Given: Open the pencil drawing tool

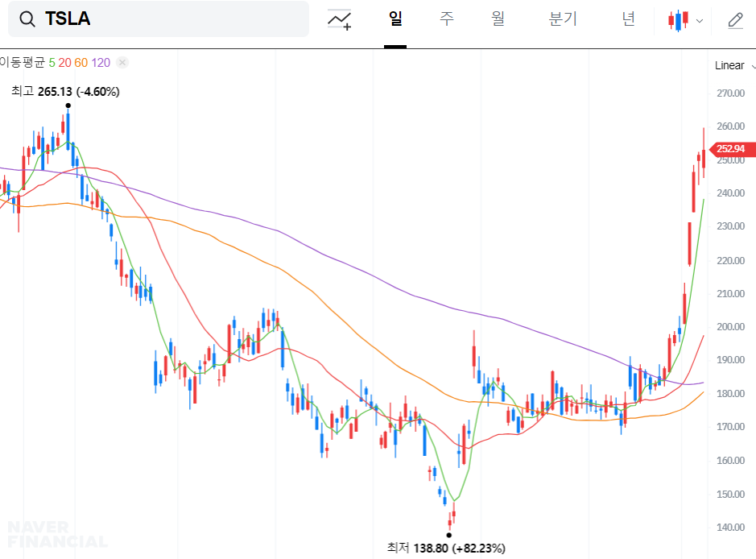Looking at the screenshot, I should tap(735, 20).
